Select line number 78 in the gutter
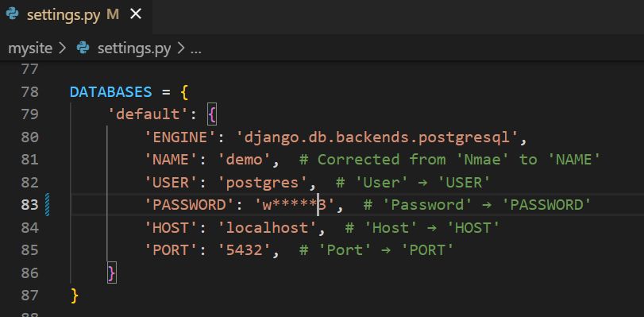The width and height of the screenshot is (644, 317). click(x=29, y=91)
